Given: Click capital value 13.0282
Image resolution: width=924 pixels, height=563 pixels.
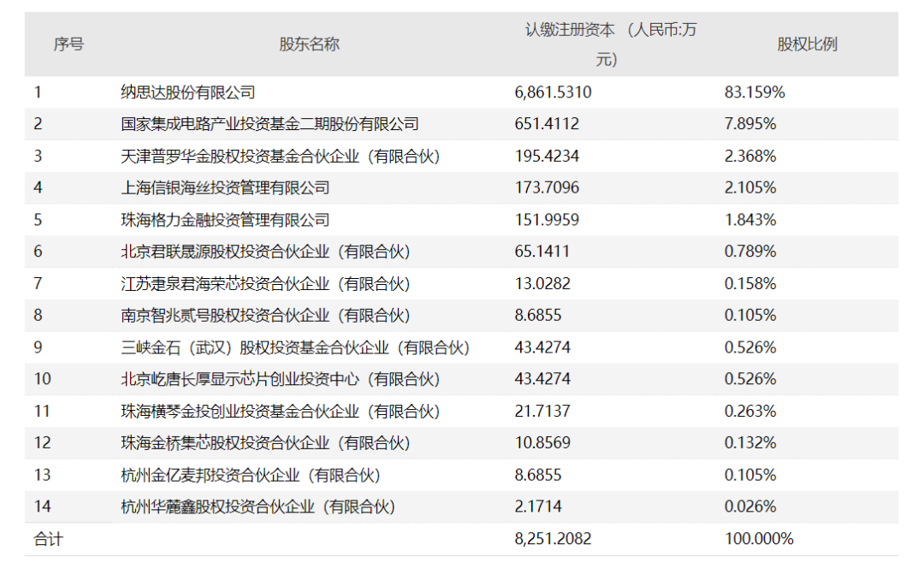Looking at the screenshot, I should (542, 283).
